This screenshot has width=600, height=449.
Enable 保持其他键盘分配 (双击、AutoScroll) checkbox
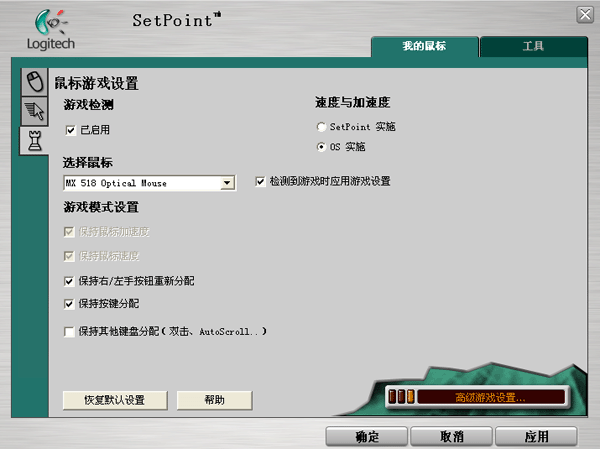coord(69,331)
